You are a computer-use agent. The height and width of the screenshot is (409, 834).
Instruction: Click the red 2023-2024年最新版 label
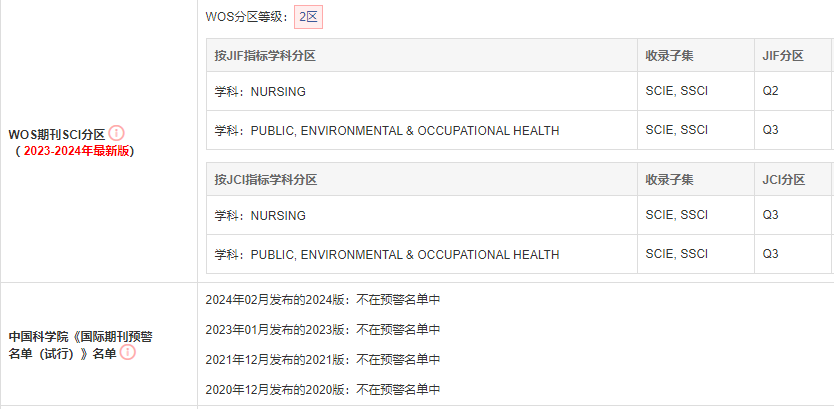pyautogui.click(x=77, y=151)
